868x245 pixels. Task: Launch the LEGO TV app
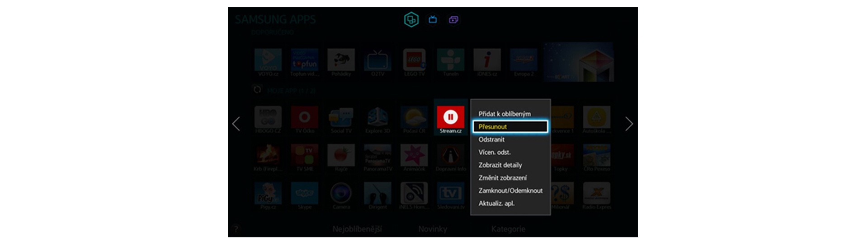pyautogui.click(x=414, y=63)
